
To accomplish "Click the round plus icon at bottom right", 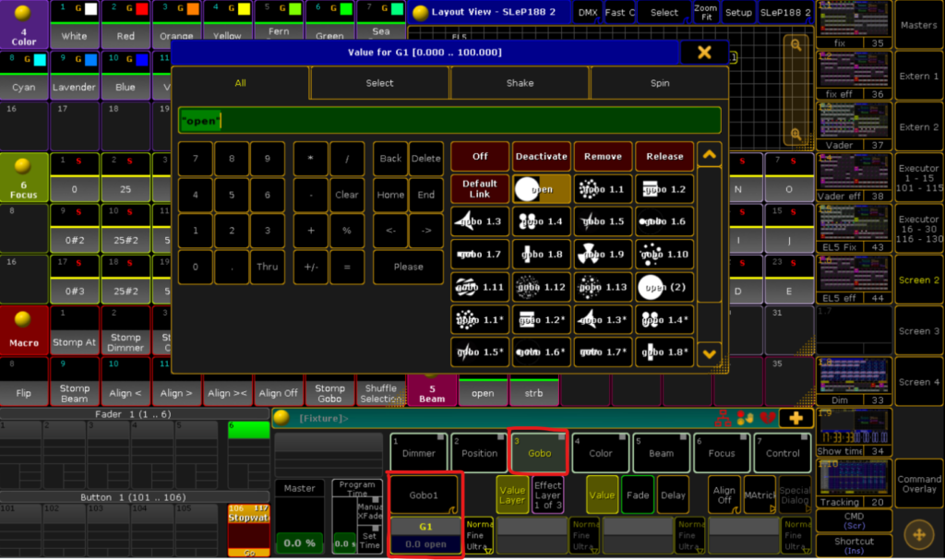I will point(918,535).
